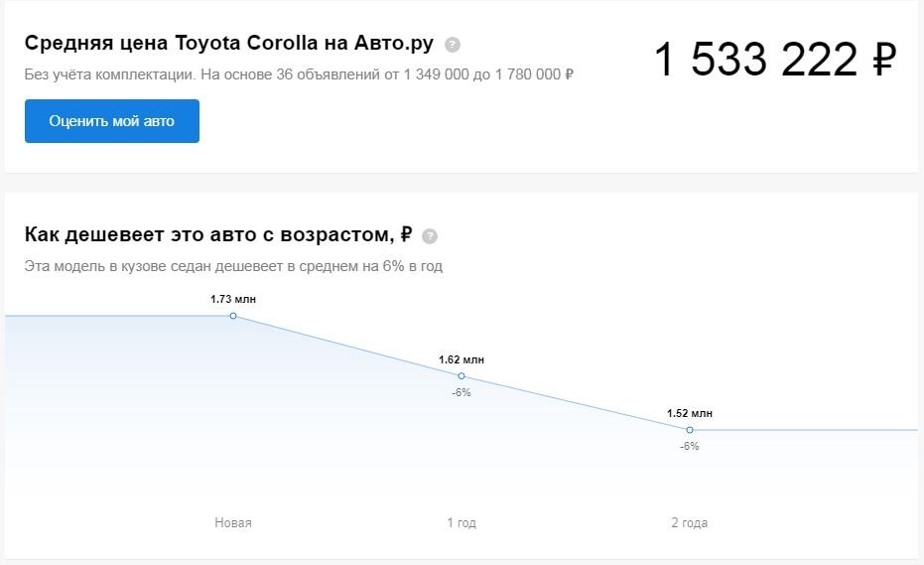This screenshot has width=924, height=565.
Task: Select the 1.62 млн chart data point
Action: tap(462, 375)
